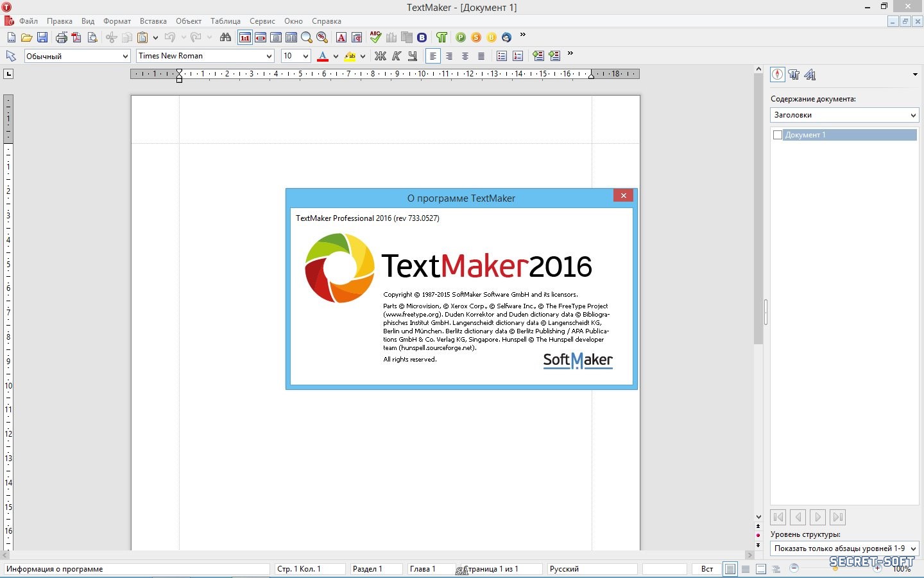Image resolution: width=924 pixels, height=578 pixels.
Task: Click the Вст insert mode indicator in status bar
Action: tap(707, 569)
